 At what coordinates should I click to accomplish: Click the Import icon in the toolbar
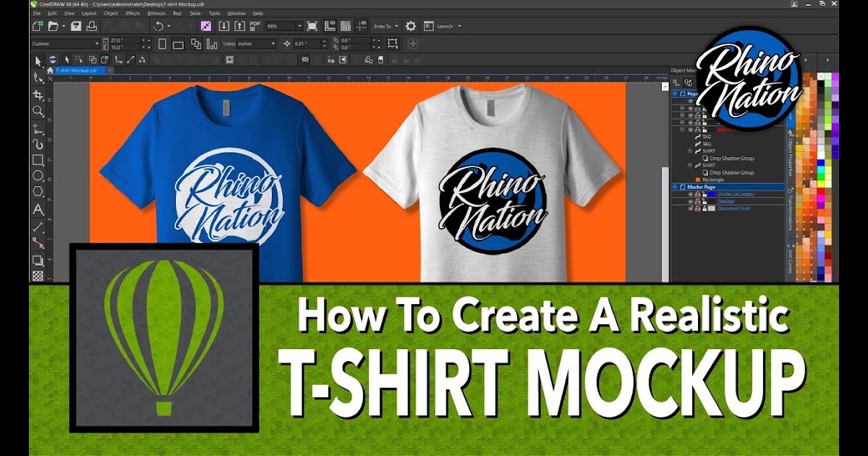[x=224, y=26]
